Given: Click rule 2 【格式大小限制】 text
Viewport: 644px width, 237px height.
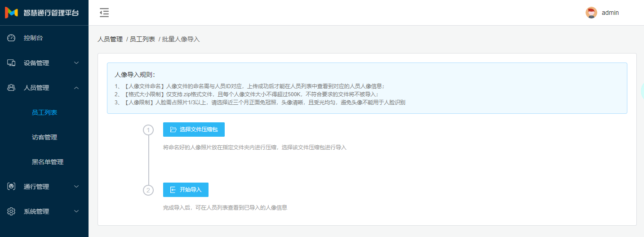Looking at the screenshot, I should click(247, 94).
